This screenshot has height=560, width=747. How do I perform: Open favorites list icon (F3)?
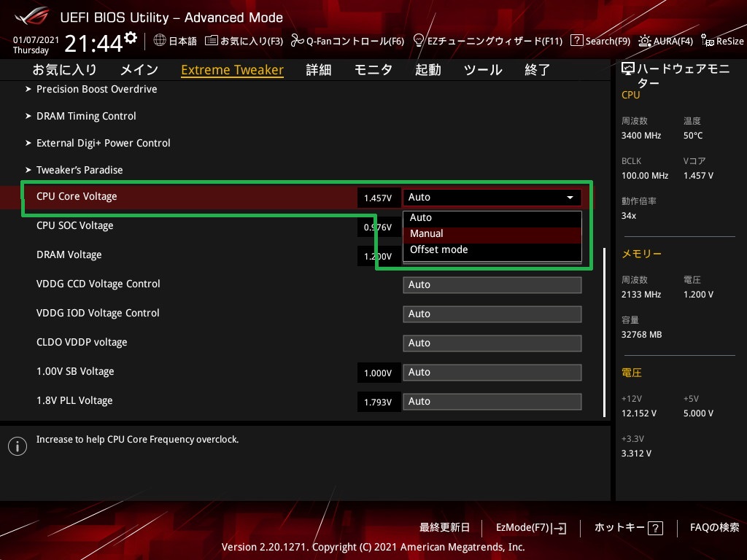coord(211,41)
